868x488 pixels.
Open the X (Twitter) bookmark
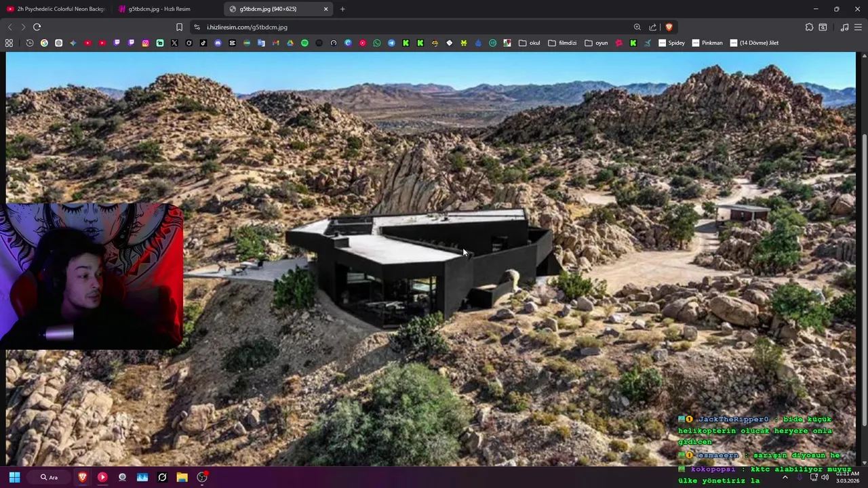[x=174, y=43]
